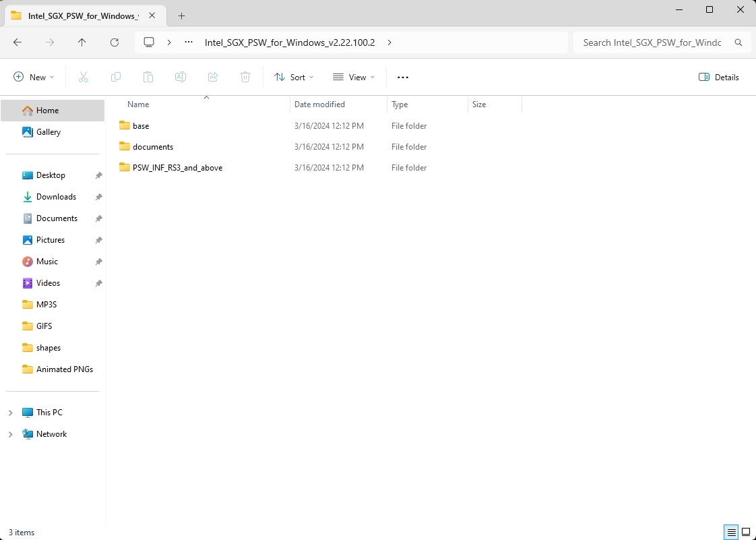Refresh the current folder view

pos(115,42)
